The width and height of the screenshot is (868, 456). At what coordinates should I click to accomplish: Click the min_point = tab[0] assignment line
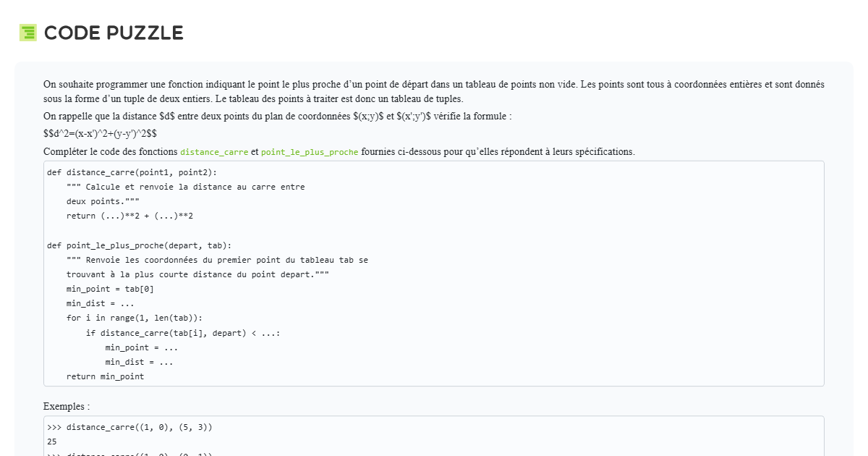(110, 288)
